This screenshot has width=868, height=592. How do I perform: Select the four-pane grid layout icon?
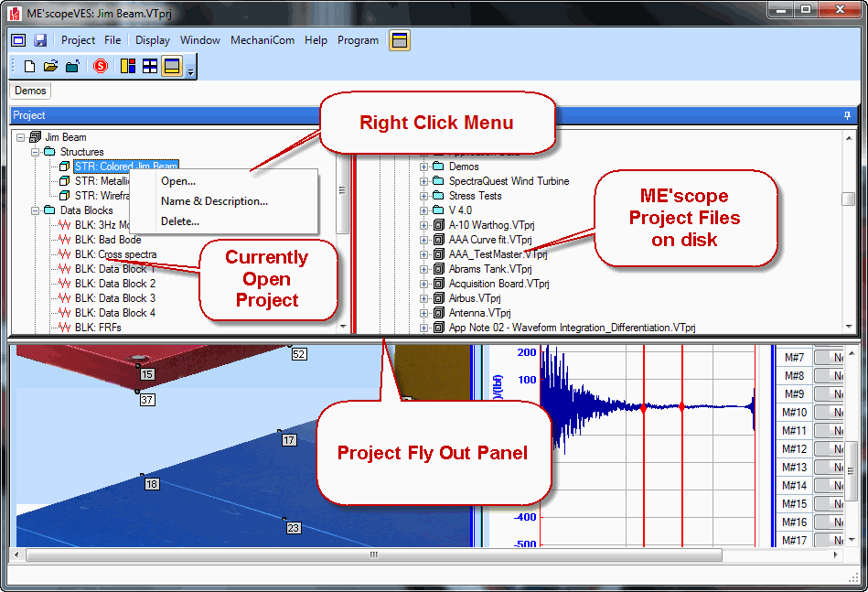[x=150, y=67]
